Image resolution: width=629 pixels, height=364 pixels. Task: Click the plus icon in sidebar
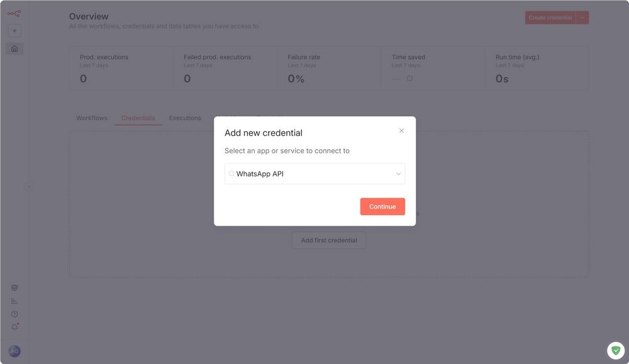[14, 30]
